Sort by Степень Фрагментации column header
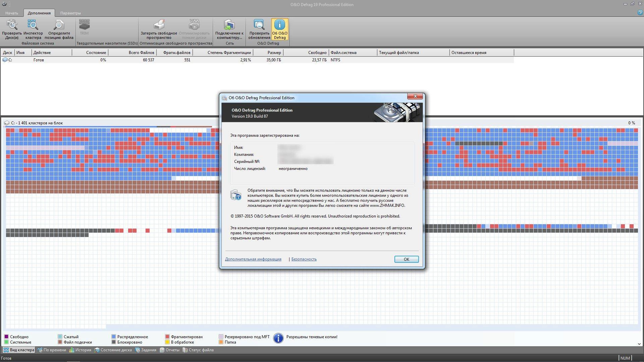644x362 pixels. [223, 53]
